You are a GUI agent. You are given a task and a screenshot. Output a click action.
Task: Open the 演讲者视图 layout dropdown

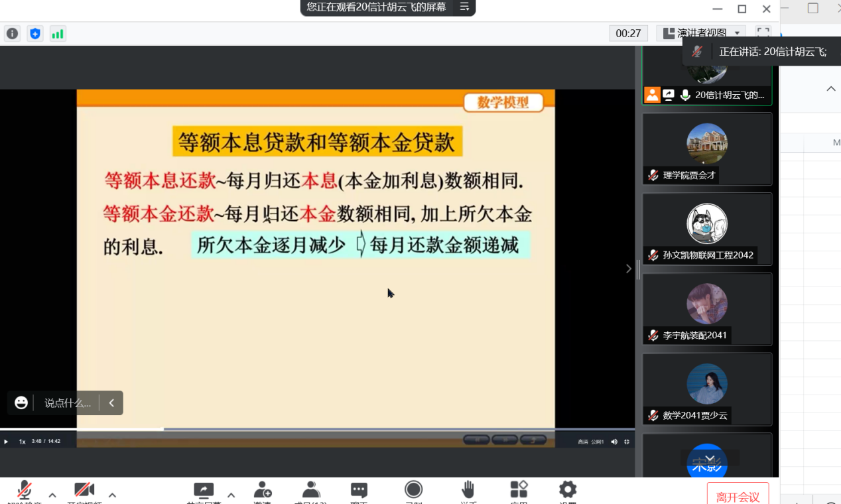coord(701,32)
